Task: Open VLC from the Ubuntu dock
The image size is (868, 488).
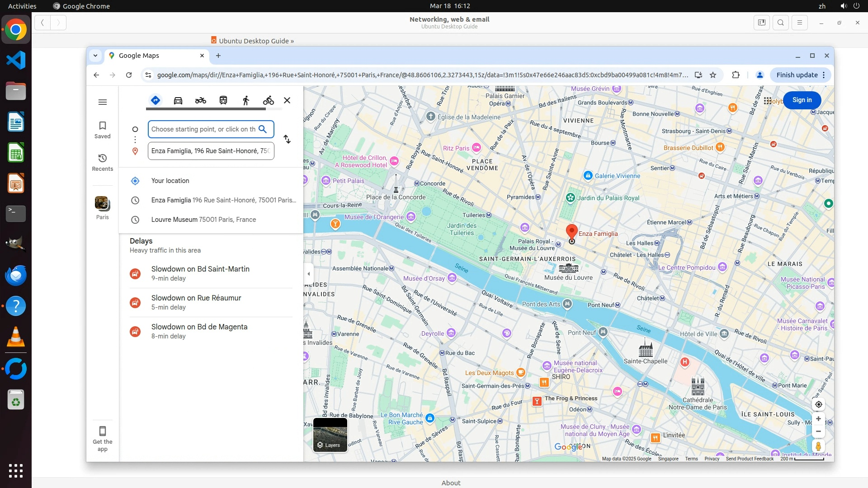Action: [x=16, y=337]
